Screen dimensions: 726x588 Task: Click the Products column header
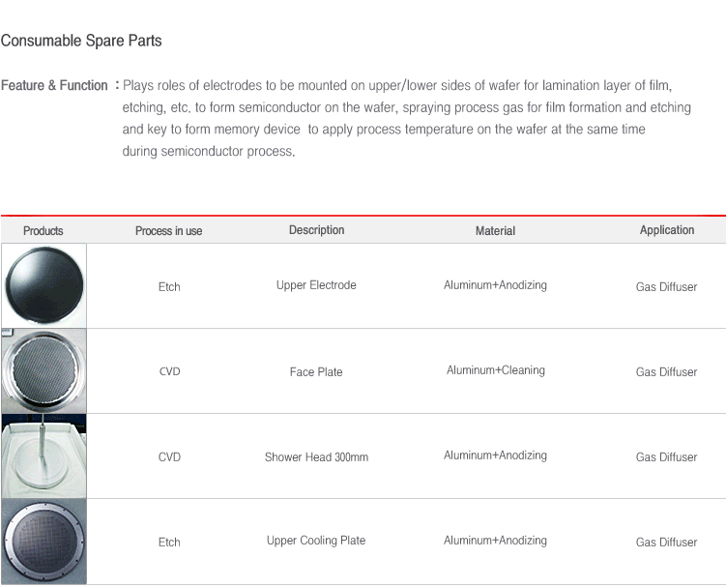[x=44, y=231]
